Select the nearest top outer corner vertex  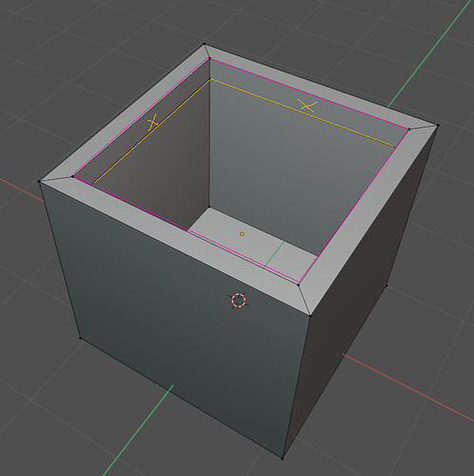pyautogui.click(x=310, y=316)
